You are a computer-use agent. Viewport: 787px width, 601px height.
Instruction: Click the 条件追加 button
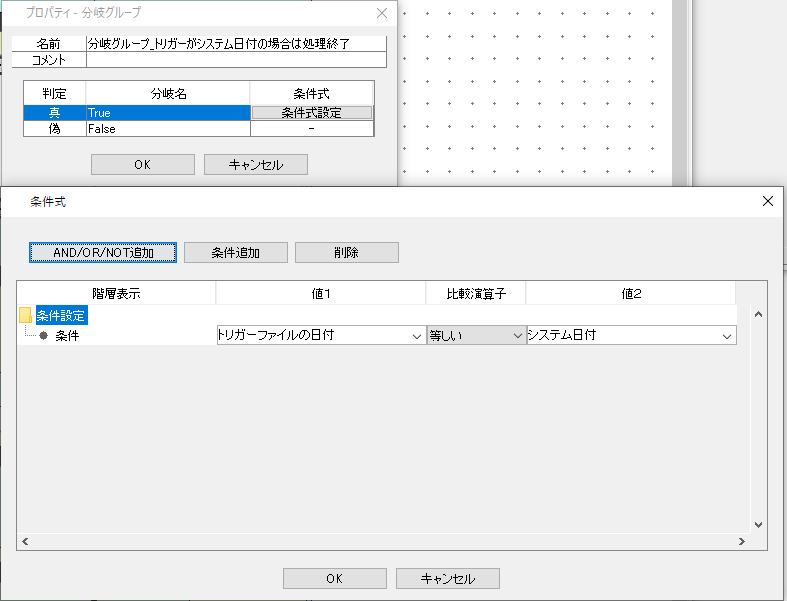[236, 252]
